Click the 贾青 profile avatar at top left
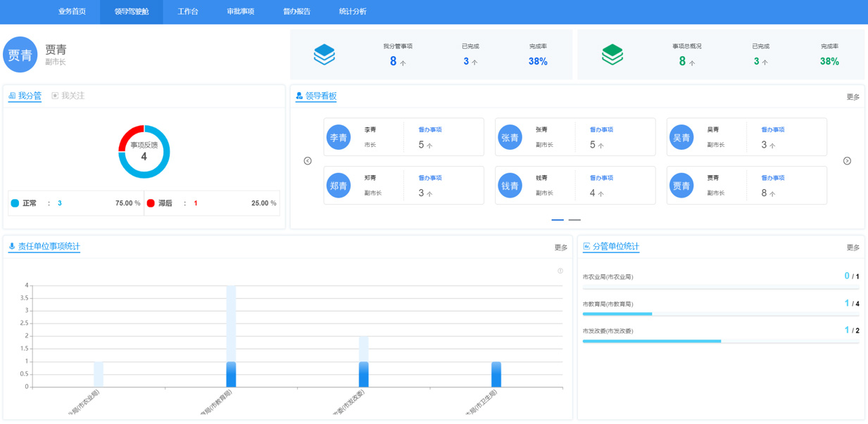This screenshot has height=424, width=868. coord(20,55)
